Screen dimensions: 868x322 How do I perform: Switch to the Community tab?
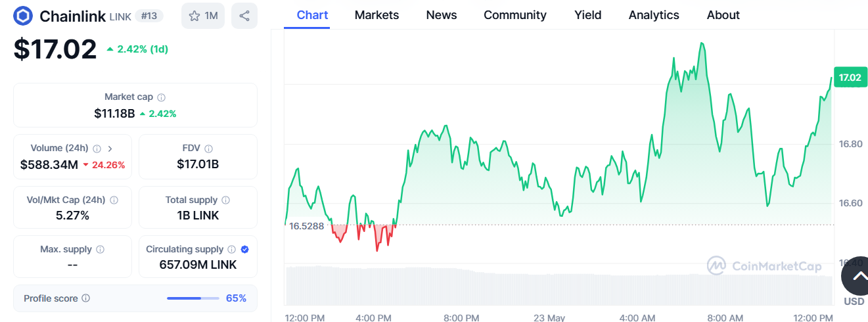pyautogui.click(x=515, y=14)
